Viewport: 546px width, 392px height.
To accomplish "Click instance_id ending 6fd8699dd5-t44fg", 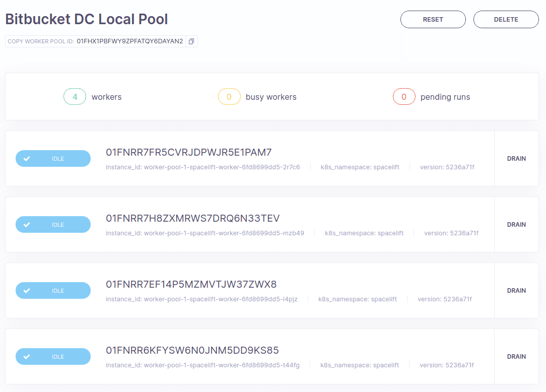I will tap(202, 365).
